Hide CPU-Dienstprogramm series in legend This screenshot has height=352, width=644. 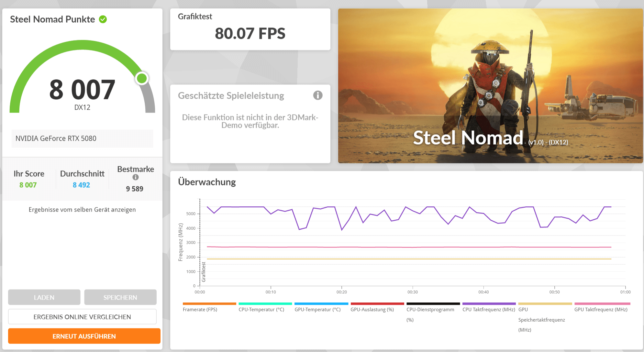click(x=430, y=310)
